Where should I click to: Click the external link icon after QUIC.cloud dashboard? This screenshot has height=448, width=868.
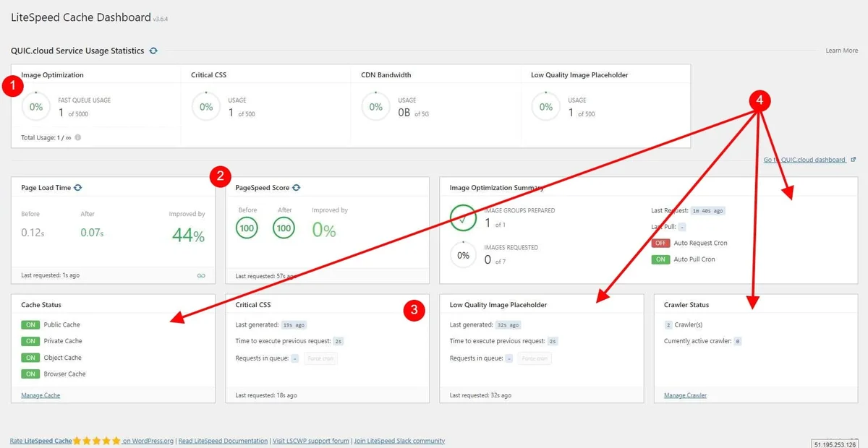[854, 160]
